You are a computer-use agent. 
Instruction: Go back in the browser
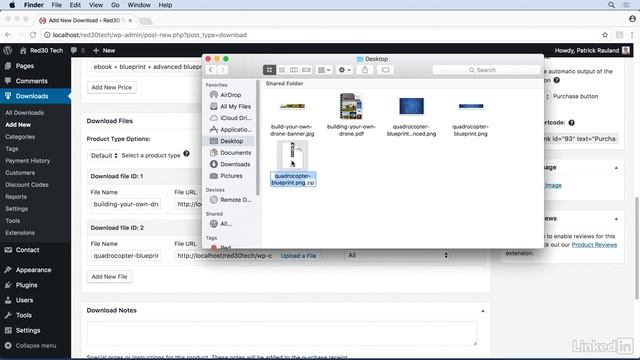tap(8, 35)
